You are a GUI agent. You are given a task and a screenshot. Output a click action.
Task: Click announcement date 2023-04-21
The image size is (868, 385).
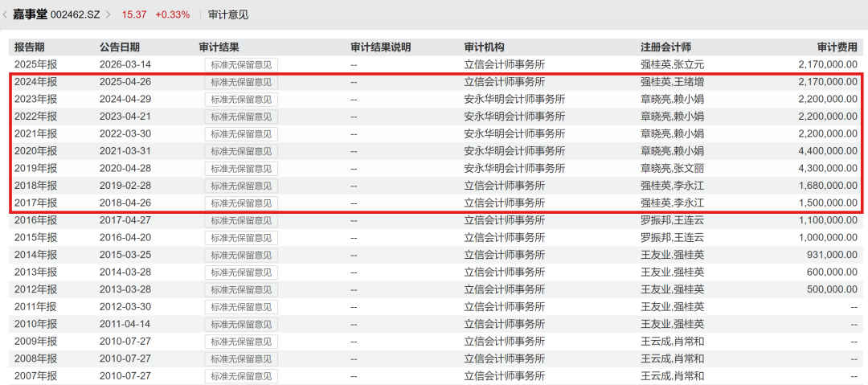125,117
